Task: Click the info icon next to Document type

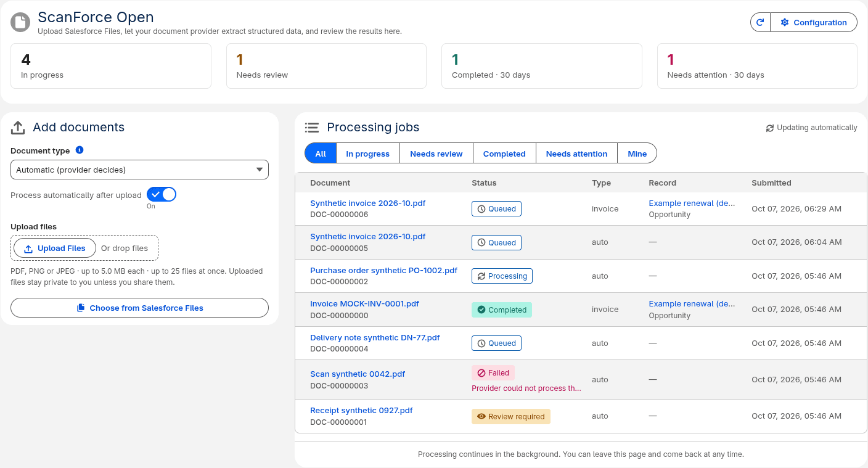Action: [x=80, y=150]
